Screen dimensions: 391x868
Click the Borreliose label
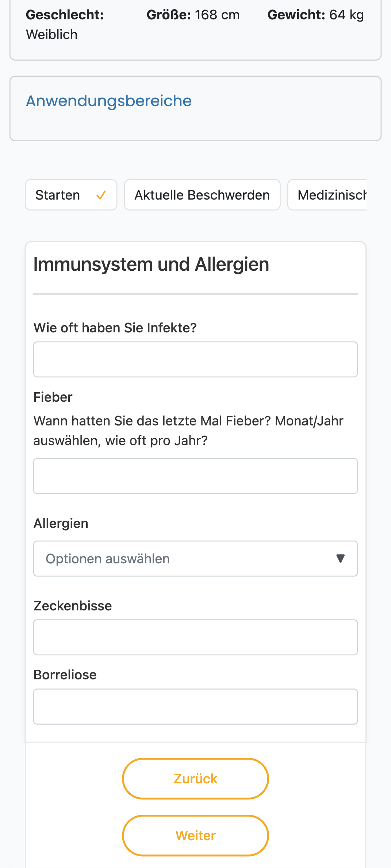coord(65,675)
